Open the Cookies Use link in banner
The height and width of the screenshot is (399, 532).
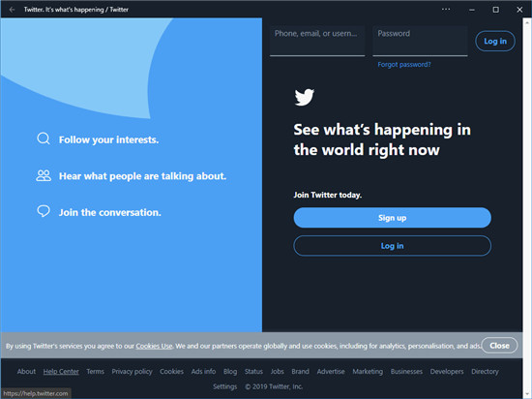[154, 346]
